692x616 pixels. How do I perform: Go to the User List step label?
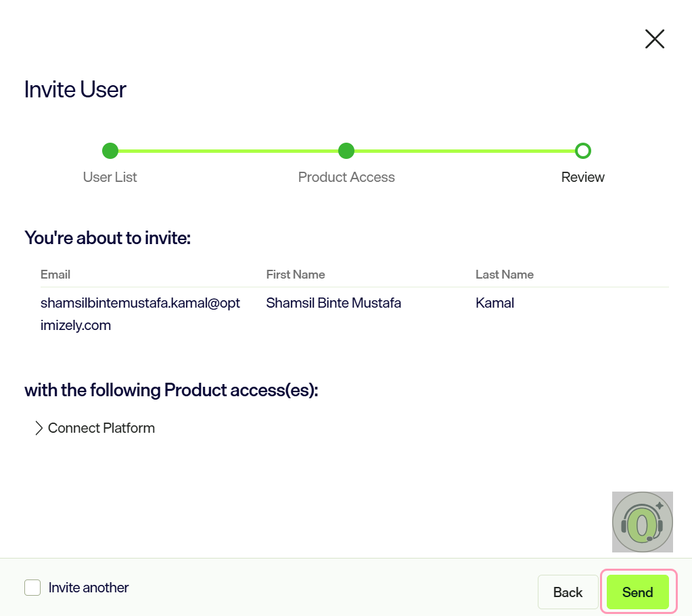click(110, 177)
